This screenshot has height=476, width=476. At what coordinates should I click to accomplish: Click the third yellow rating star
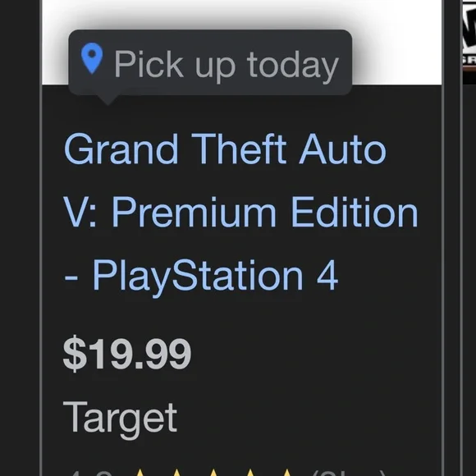[213, 473]
